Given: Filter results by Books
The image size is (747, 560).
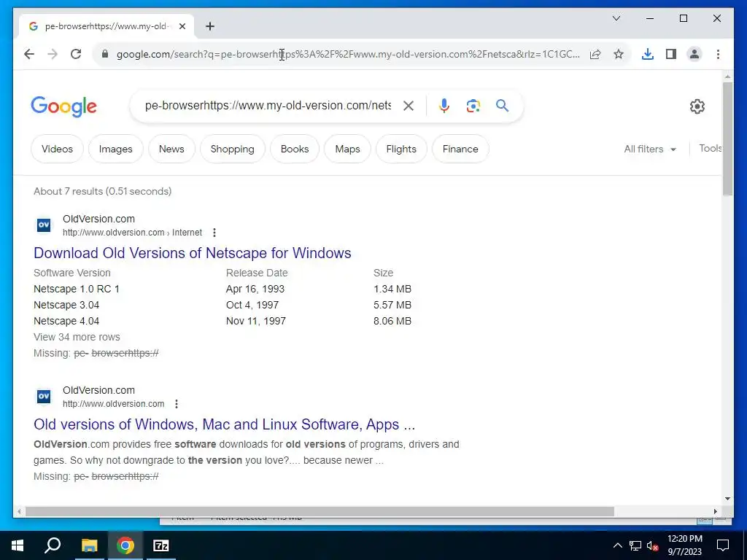Looking at the screenshot, I should [x=295, y=149].
